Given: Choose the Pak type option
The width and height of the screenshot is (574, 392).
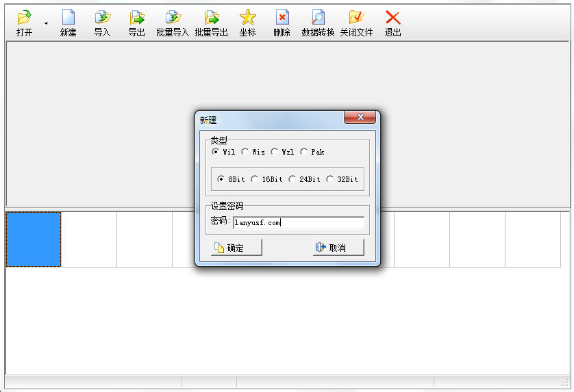Looking at the screenshot, I should (x=304, y=152).
